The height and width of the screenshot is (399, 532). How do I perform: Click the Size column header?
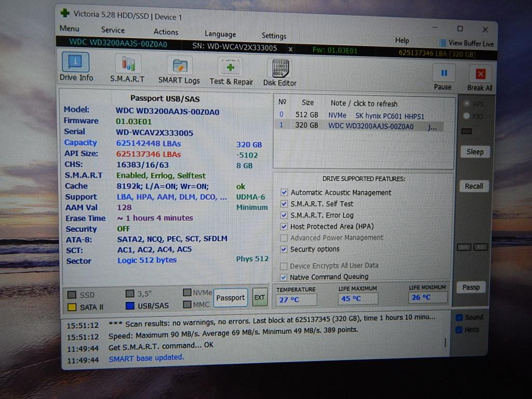308,102
